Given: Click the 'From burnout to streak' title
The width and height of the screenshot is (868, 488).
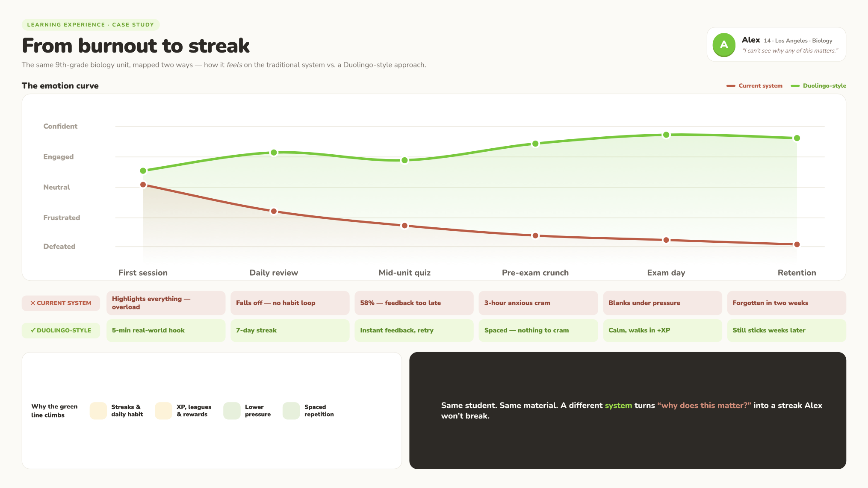Looking at the screenshot, I should click(136, 46).
